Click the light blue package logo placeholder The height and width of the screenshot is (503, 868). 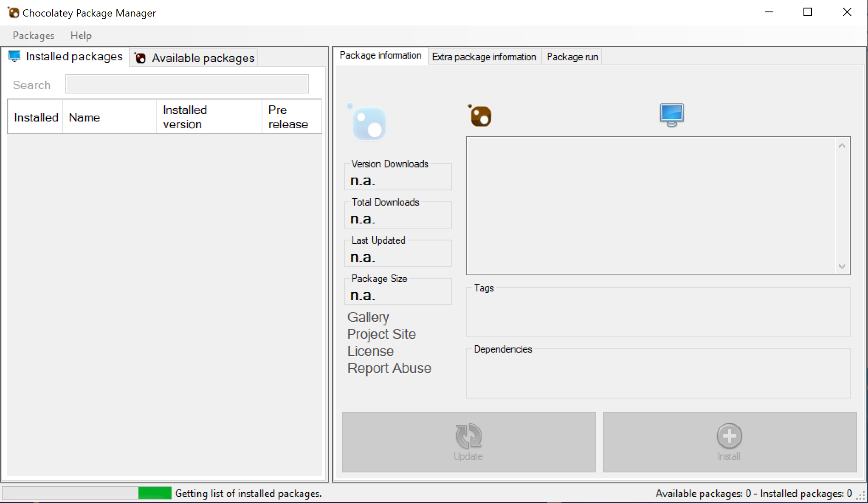click(367, 122)
